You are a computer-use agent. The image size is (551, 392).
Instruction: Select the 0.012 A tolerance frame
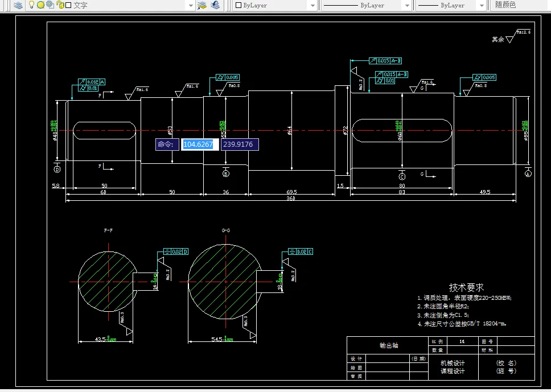coord(92,82)
